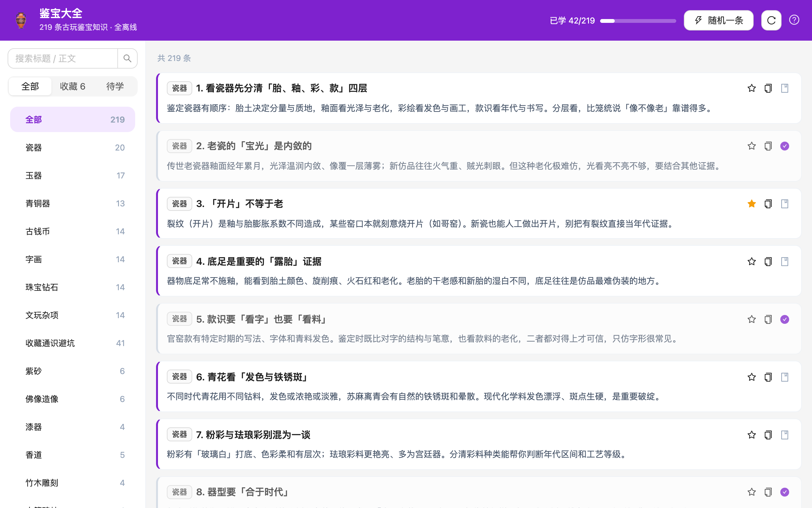Unmark entry 2 learned checkmark
The height and width of the screenshot is (508, 812).
784,146
